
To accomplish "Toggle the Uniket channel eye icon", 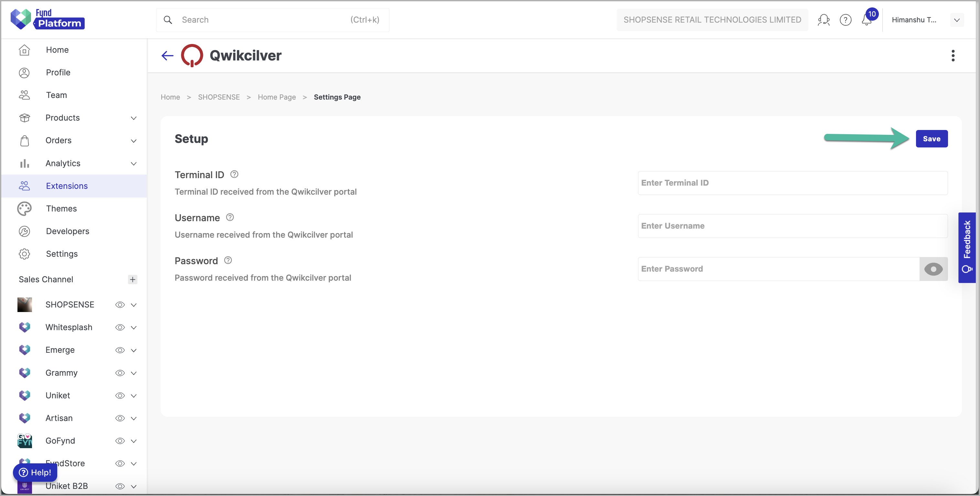I will tap(120, 395).
